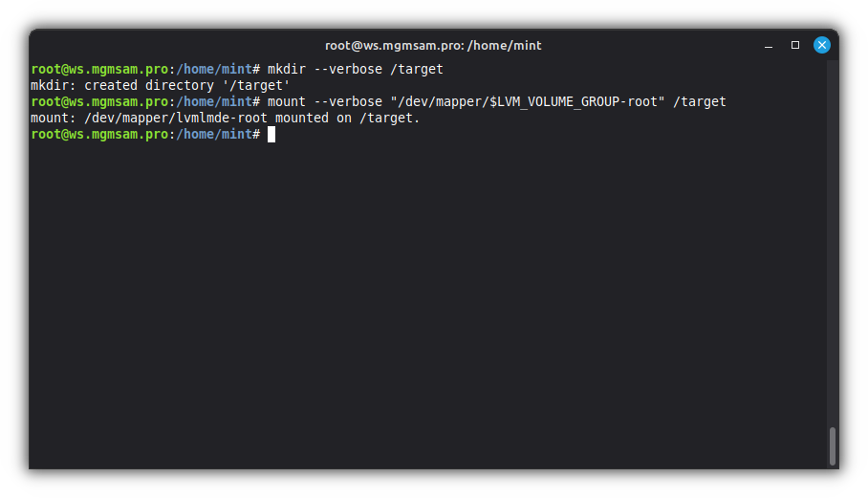868x498 pixels.
Task: Click the window title root@ws.mgmsam.pro: /home/mint
Action: pos(433,45)
